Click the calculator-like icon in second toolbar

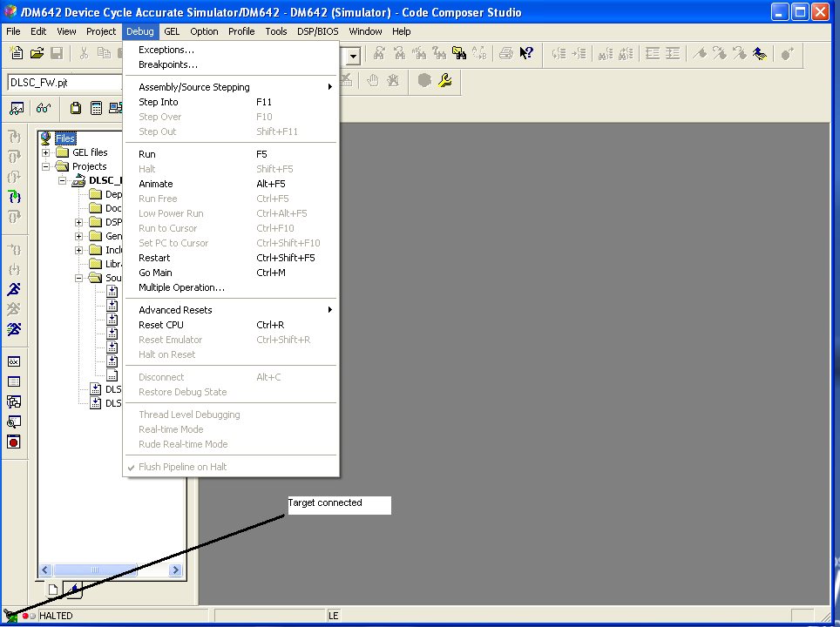click(96, 108)
